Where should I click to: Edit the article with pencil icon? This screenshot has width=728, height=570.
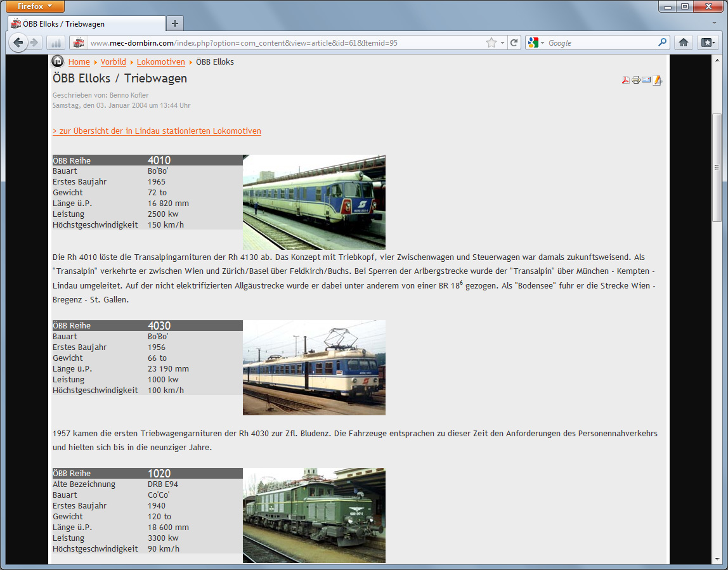(x=657, y=81)
